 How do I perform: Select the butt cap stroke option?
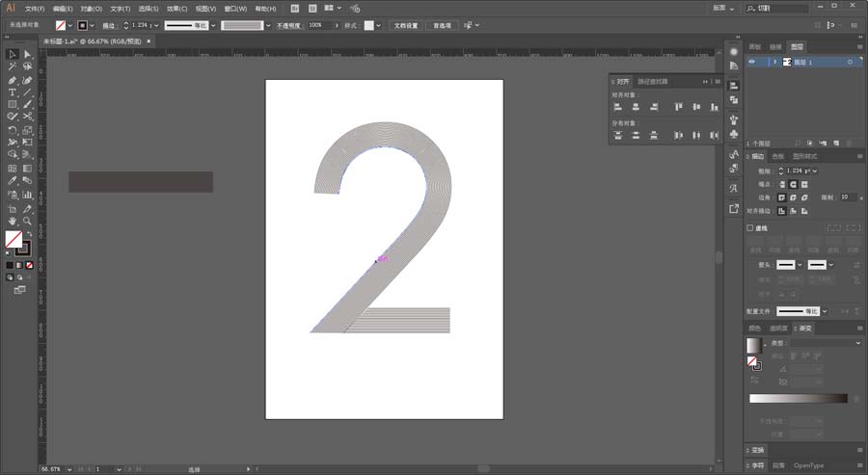point(781,184)
